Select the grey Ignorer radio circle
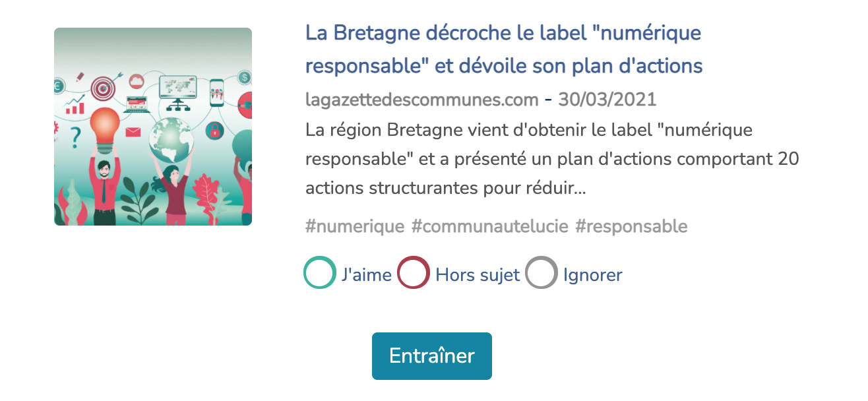The width and height of the screenshot is (868, 401). point(542,273)
